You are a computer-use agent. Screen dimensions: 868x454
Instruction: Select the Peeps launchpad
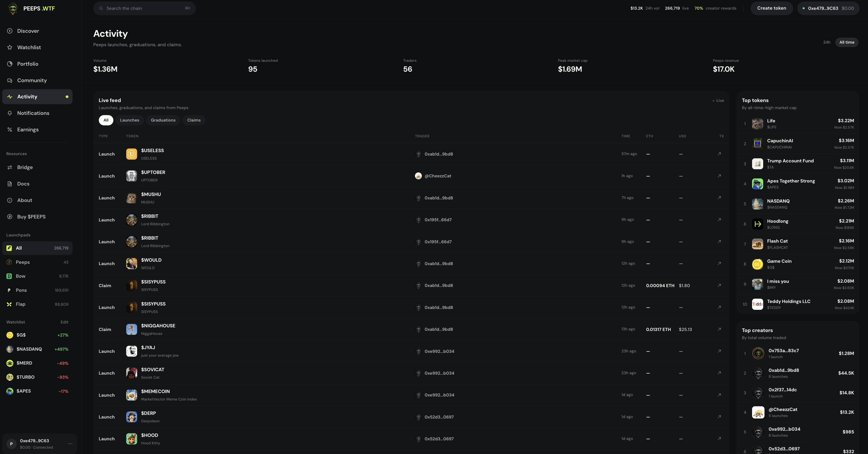37,262
